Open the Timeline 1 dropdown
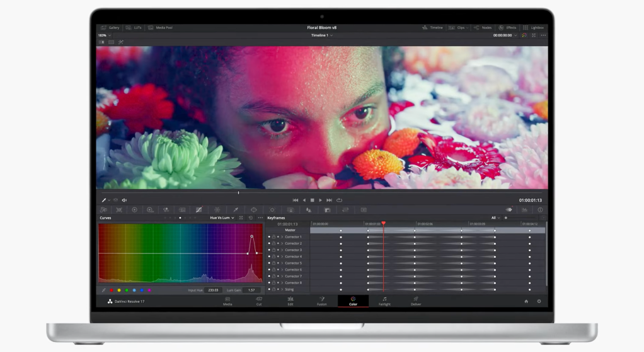The height and width of the screenshot is (352, 644). click(x=322, y=35)
